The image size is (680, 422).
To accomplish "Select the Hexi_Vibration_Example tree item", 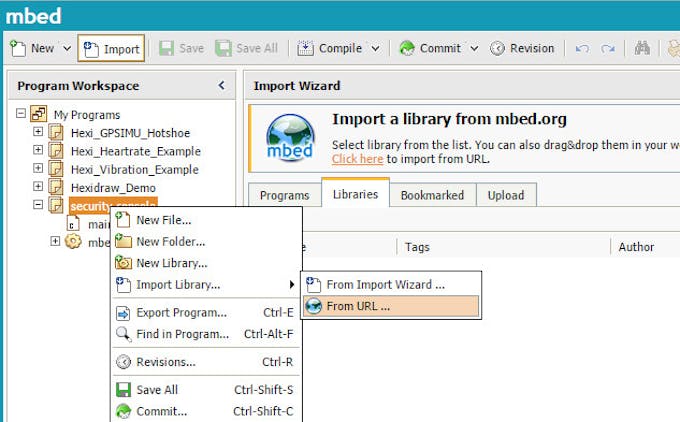I will coord(134,169).
